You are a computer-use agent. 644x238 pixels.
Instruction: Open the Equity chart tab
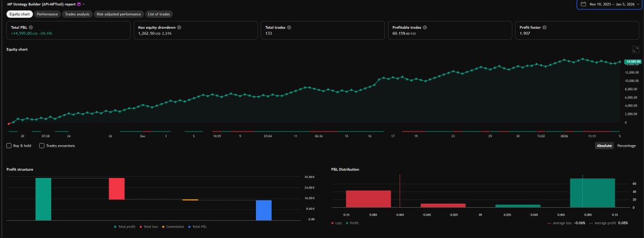[19, 14]
